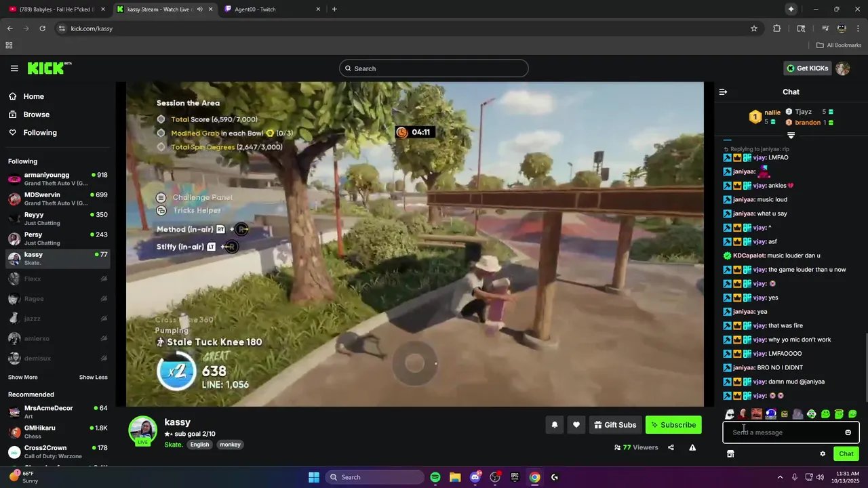868x488 pixels.
Task: Click the green Subscribe button
Action: (x=673, y=425)
